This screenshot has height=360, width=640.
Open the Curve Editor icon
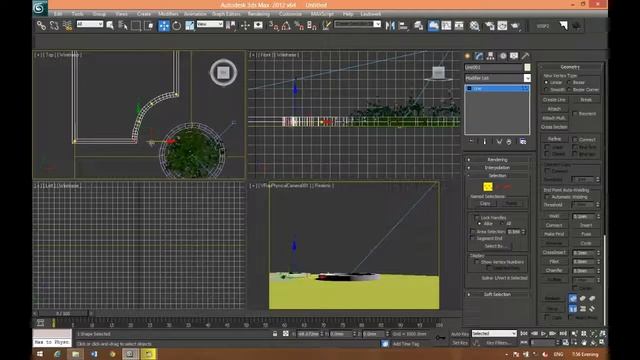446,25
